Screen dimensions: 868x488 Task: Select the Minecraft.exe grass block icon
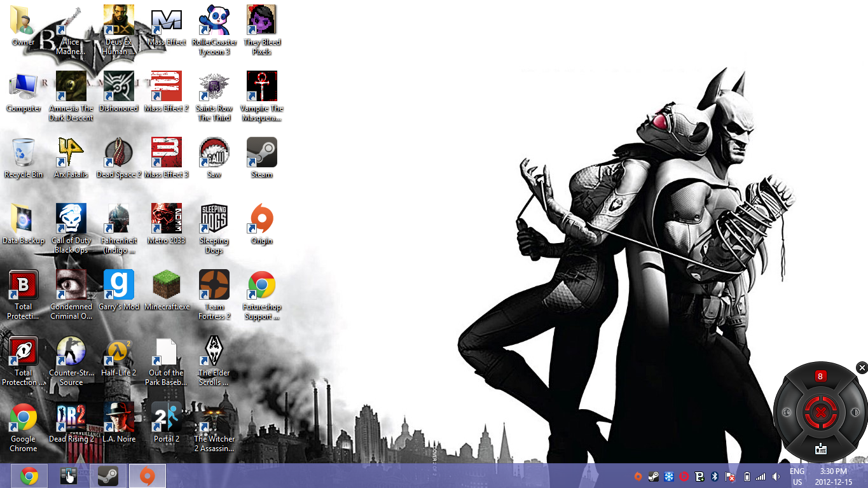coord(167,291)
